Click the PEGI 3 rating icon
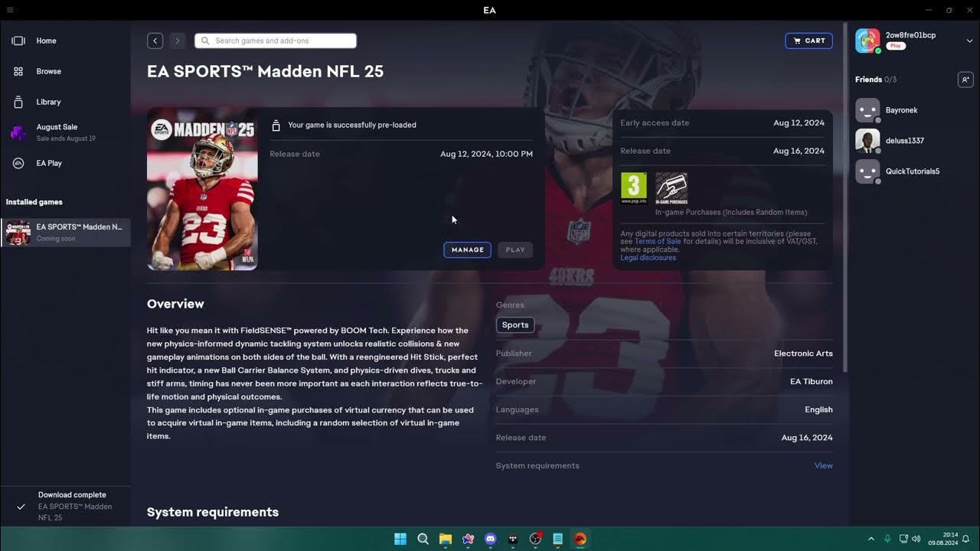This screenshot has width=980, height=551. click(633, 188)
